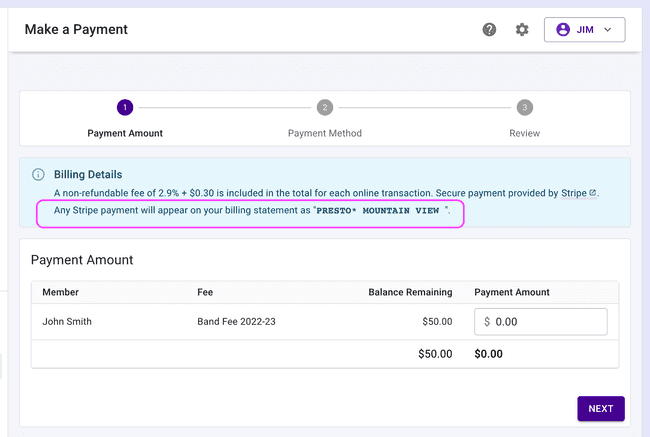The width and height of the screenshot is (650, 437).
Task: Select the Payment Amount step label
Action: point(125,133)
